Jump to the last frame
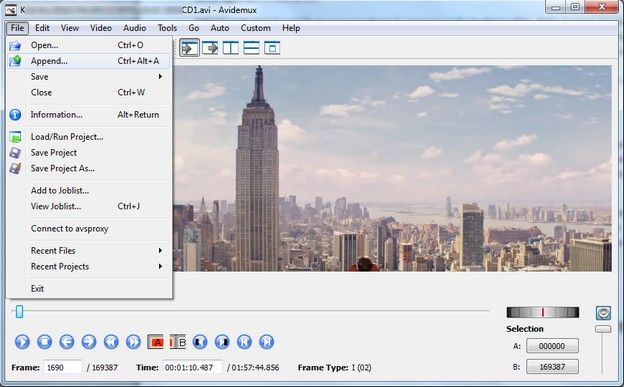Screen dimensions: 624x387 [x=267, y=342]
